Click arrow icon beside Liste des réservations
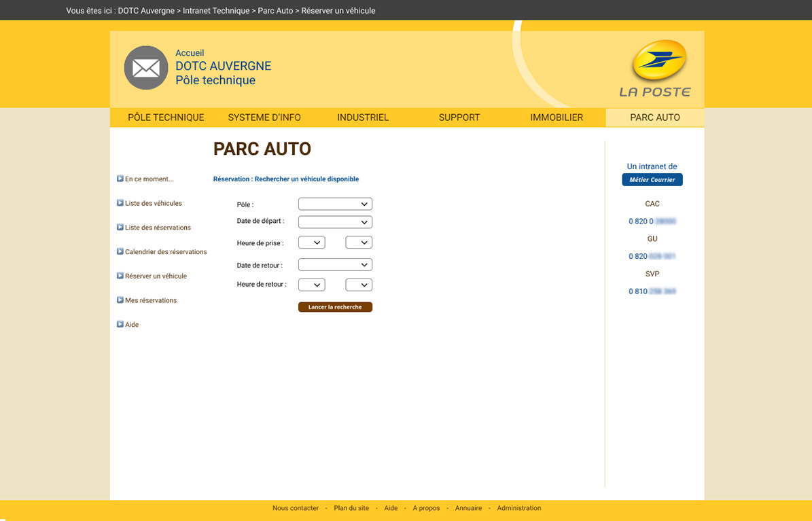The width and height of the screenshot is (812, 521). tap(120, 228)
